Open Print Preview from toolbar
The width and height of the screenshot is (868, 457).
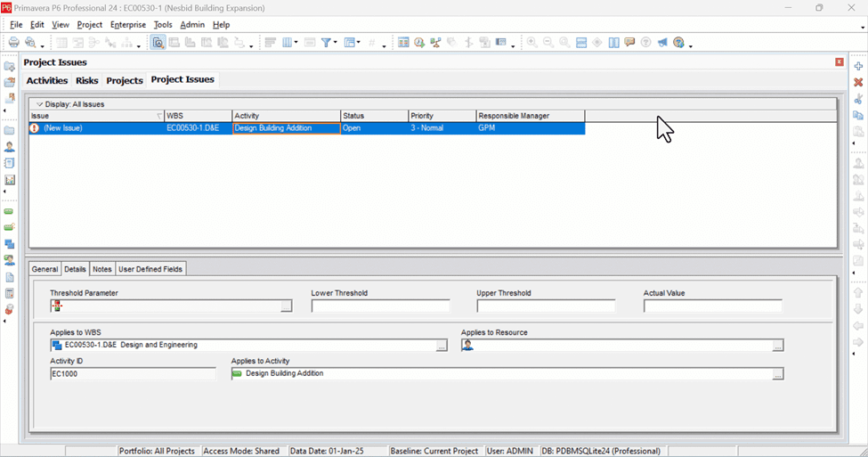tap(30, 43)
